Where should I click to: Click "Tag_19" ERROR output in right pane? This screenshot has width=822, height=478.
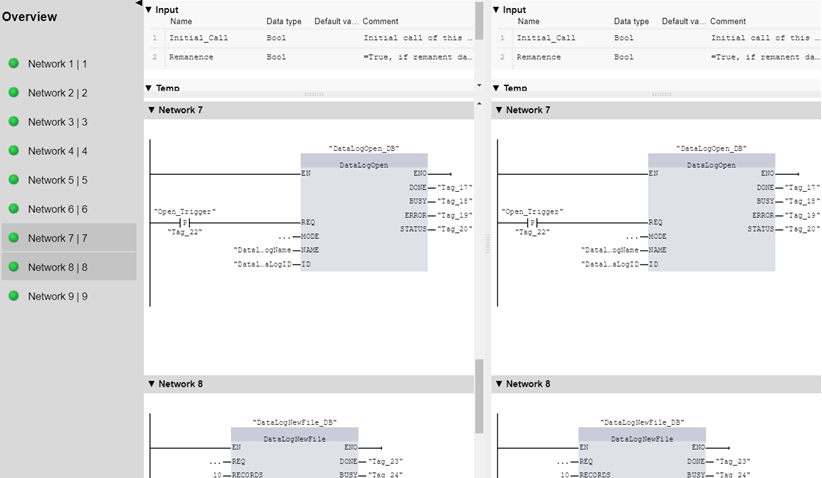(x=802, y=215)
